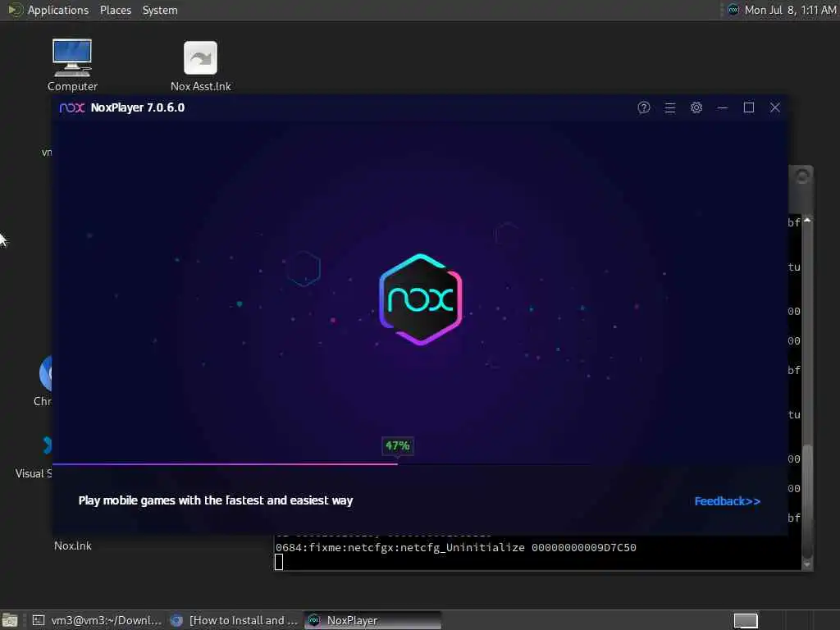Maximize the NoxPlayer window
Screen dimensions: 840x630
[748, 107]
